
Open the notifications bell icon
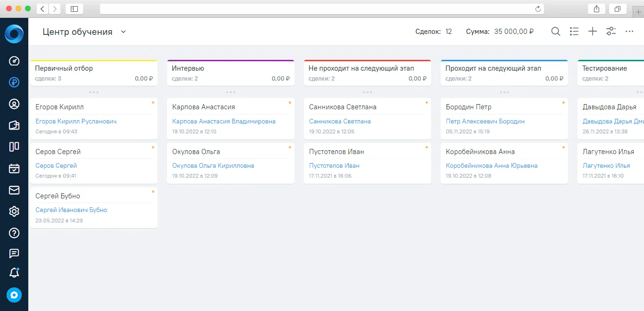pyautogui.click(x=14, y=272)
